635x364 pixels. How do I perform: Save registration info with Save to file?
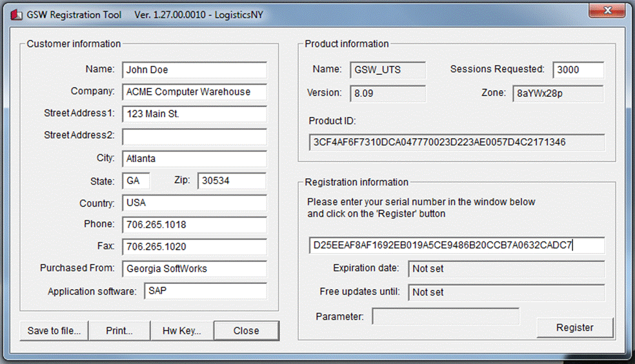[x=54, y=331]
